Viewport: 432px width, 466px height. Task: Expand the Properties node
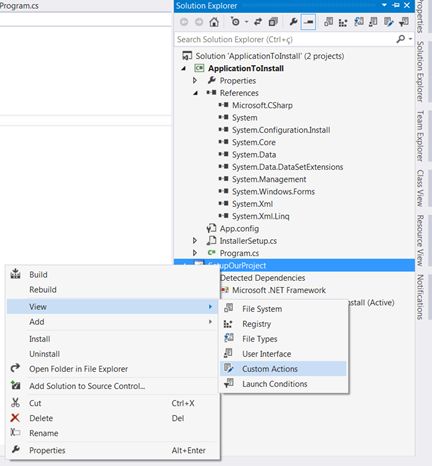(x=195, y=80)
